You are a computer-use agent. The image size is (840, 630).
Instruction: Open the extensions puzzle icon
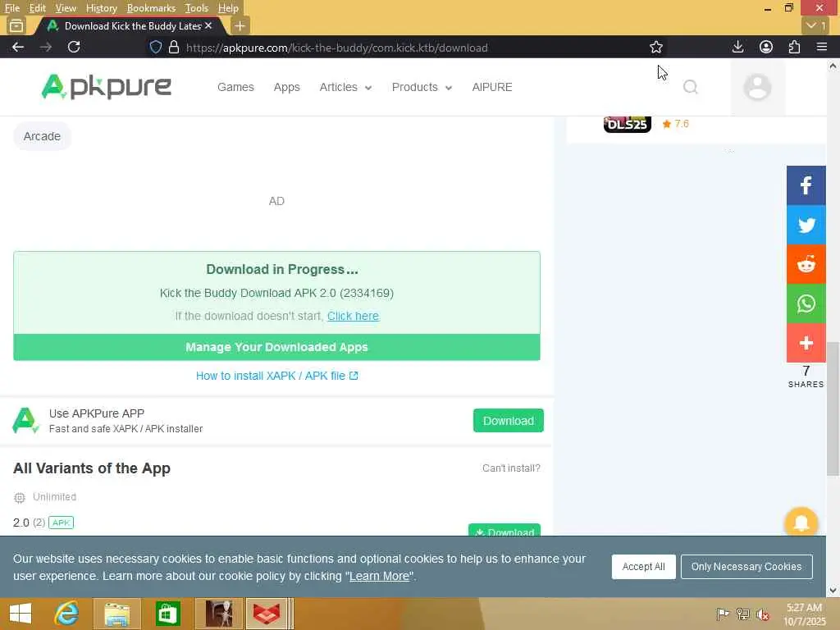(794, 47)
